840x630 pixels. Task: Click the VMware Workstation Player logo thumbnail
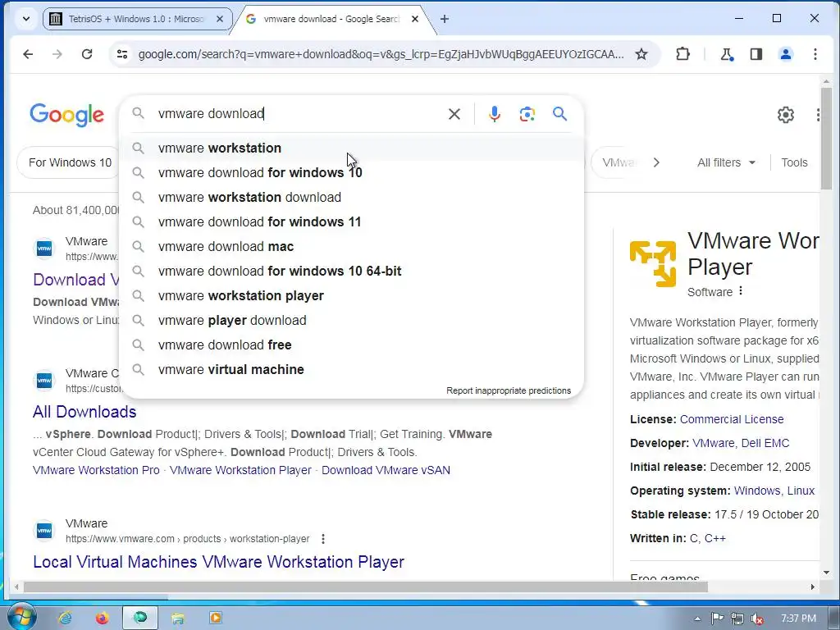[653, 263]
